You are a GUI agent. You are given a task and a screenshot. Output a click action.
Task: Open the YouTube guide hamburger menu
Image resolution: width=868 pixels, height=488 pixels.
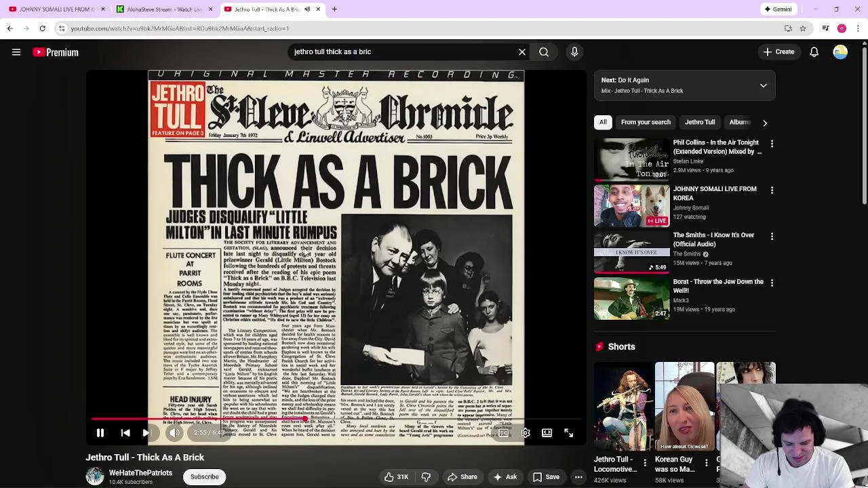point(16,52)
